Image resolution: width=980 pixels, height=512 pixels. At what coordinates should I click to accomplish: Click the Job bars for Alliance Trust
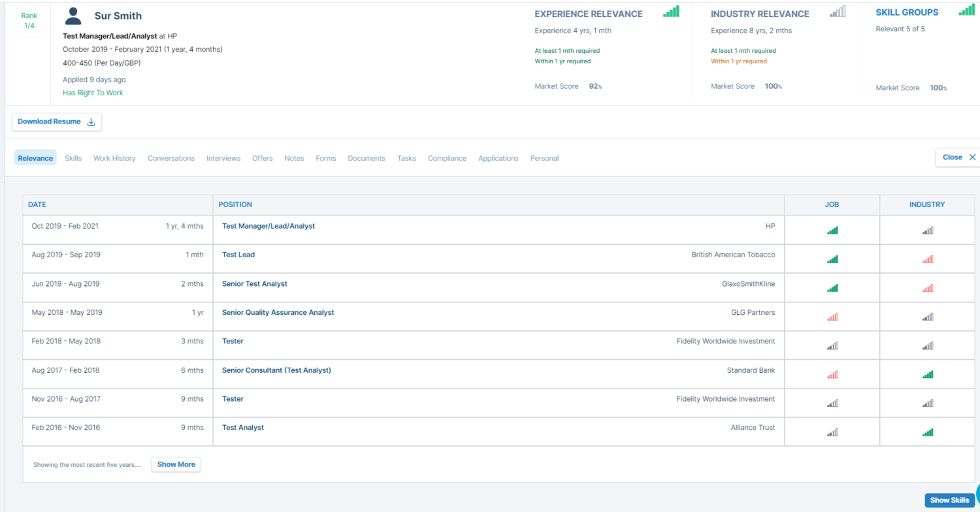point(832,432)
